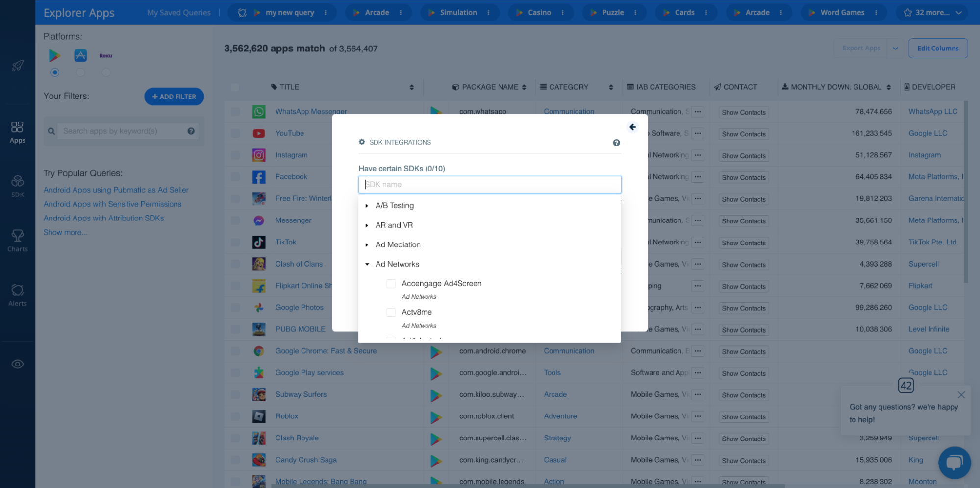Dismiss the 'Got any questions' chat popup

(961, 395)
